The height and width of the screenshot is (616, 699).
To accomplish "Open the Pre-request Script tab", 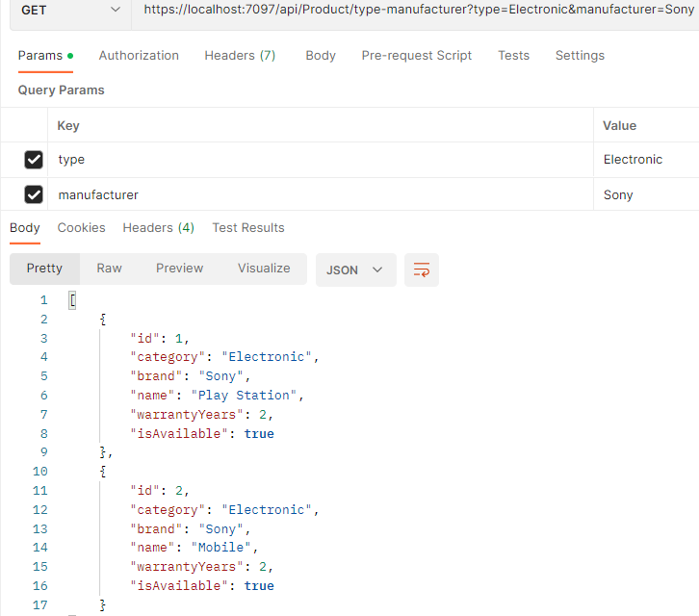I will (417, 56).
